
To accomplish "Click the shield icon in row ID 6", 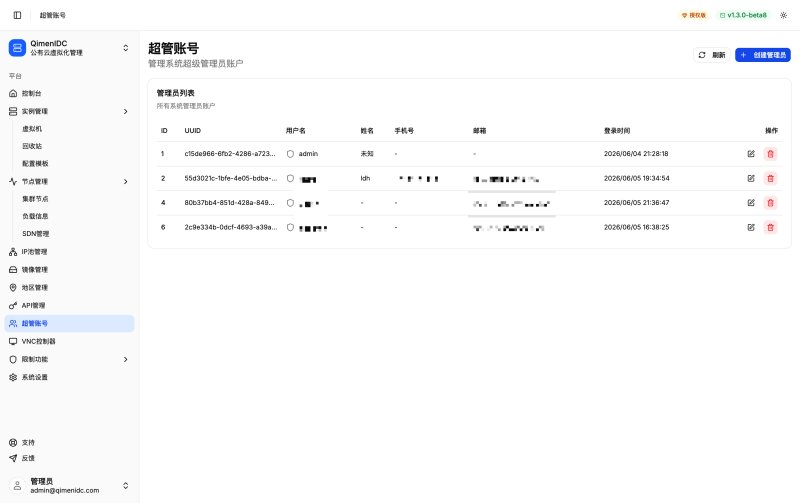I will (290, 228).
